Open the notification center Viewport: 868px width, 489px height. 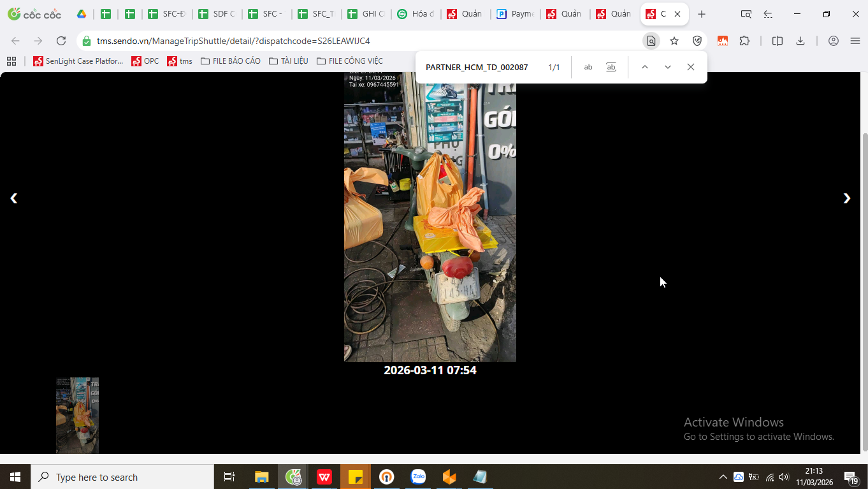(851, 477)
